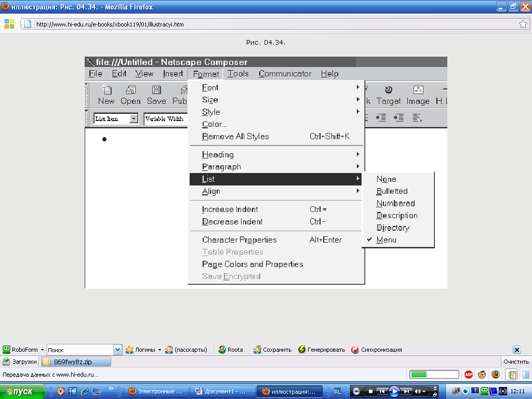Open the пуск Start button
The image size is (532, 399).
pyautogui.click(x=22, y=392)
